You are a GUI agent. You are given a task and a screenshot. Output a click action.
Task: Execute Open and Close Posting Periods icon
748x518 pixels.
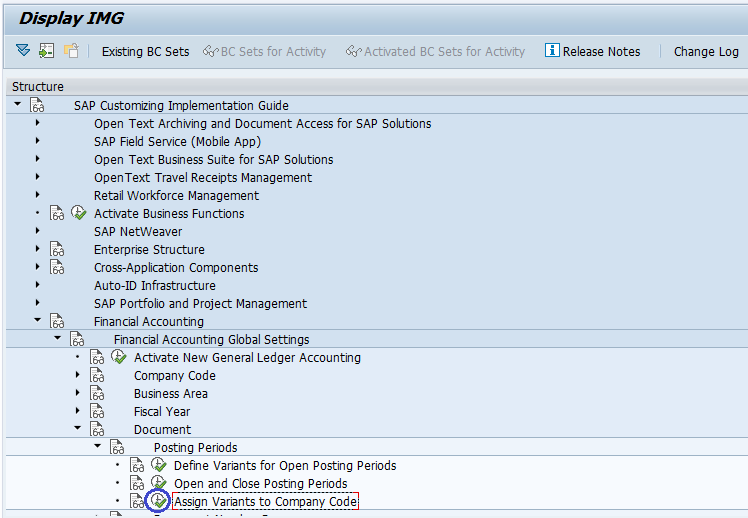coord(159,483)
